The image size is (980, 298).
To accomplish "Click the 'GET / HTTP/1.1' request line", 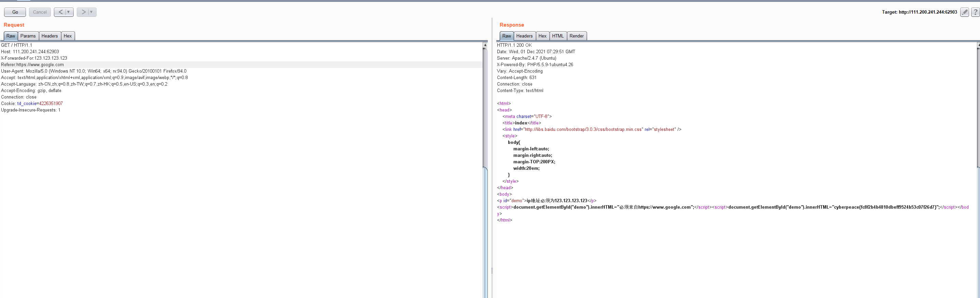I will tap(17, 45).
